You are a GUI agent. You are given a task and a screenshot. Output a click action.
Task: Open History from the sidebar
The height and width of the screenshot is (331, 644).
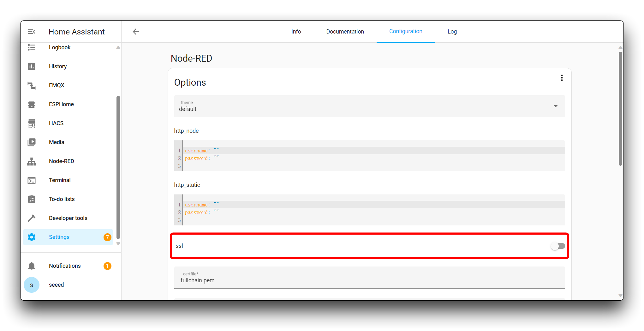click(68, 66)
